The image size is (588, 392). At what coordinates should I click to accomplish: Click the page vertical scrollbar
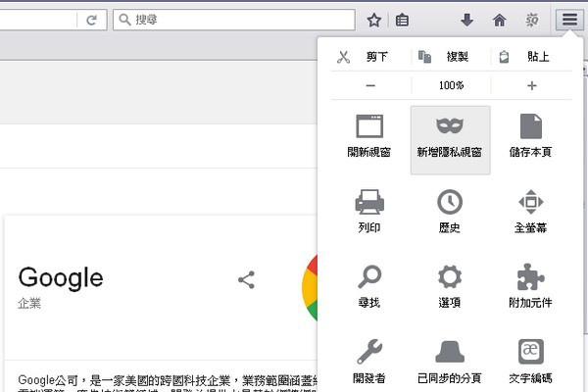585,203
